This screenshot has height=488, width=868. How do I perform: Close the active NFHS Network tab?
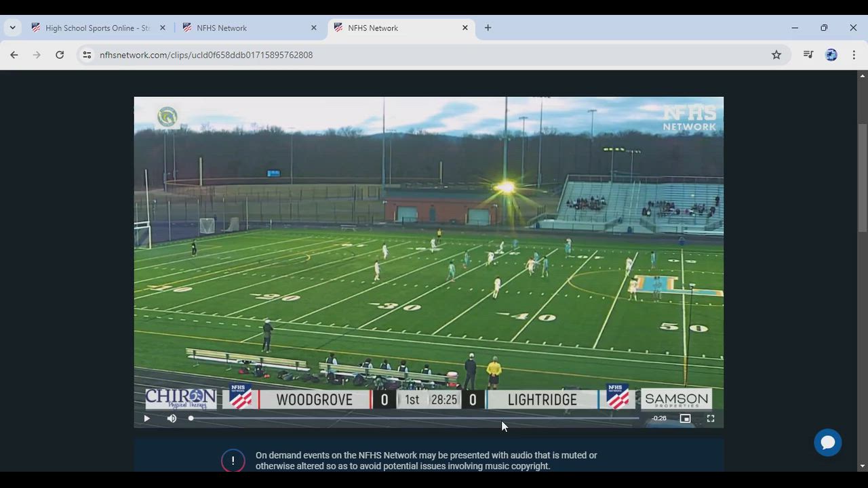click(x=465, y=28)
